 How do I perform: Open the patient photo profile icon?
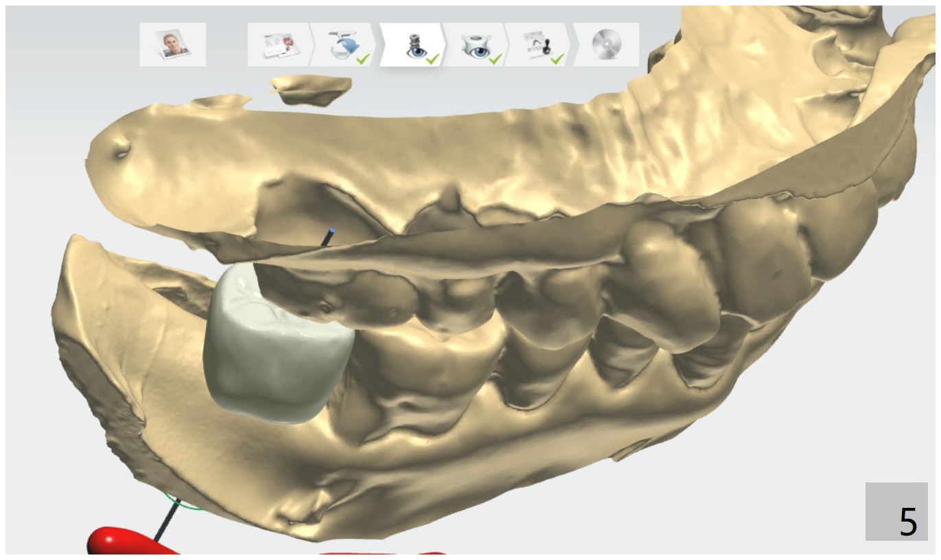click(172, 45)
